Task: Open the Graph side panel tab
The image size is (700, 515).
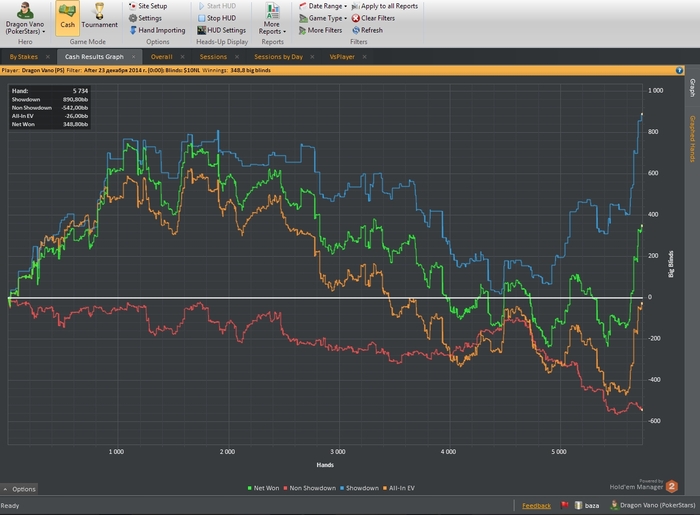Action: (x=692, y=87)
